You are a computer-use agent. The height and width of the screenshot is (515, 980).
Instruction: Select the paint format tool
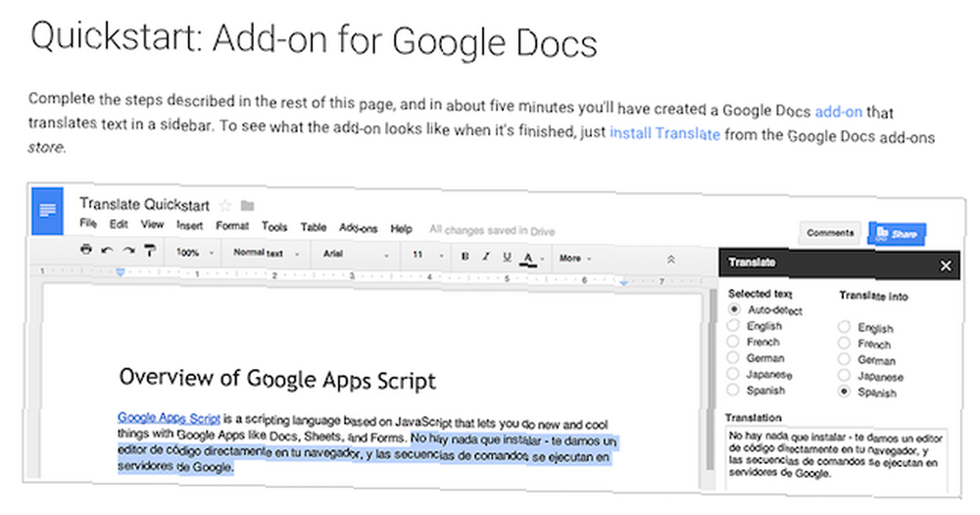pyautogui.click(x=150, y=251)
